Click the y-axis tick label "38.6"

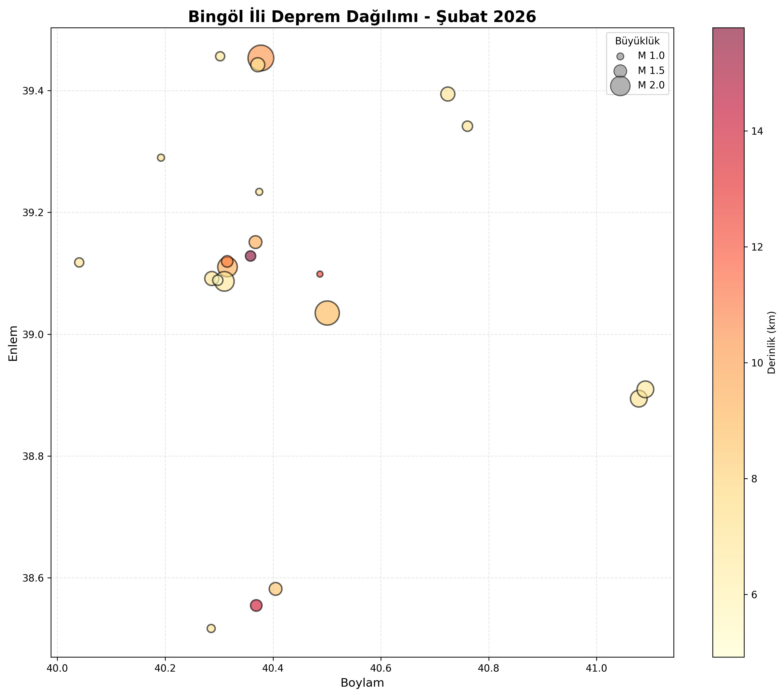(33, 578)
